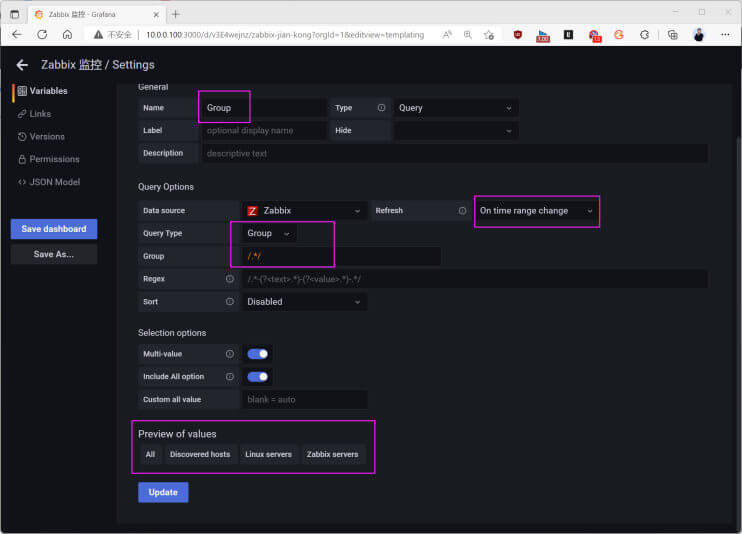Open the blue-red extension icon next to the shield
The width and height of the screenshot is (742, 534).
click(x=543, y=36)
